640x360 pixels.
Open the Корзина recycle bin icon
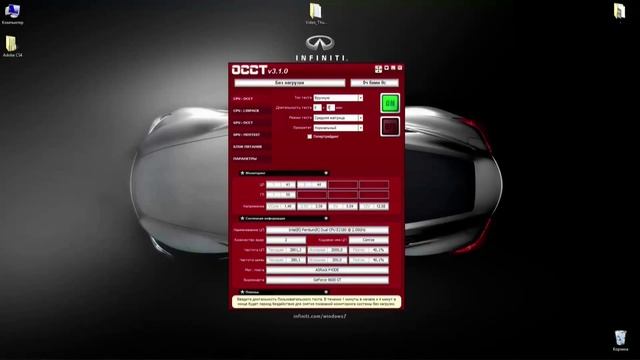pos(620,340)
